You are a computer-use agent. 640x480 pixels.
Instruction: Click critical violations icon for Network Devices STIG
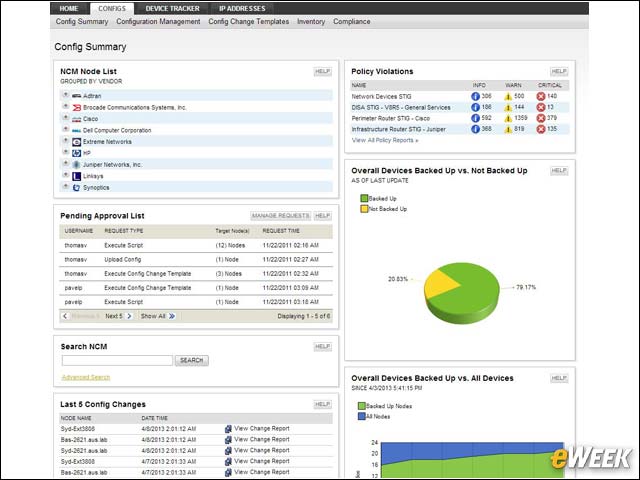541,96
